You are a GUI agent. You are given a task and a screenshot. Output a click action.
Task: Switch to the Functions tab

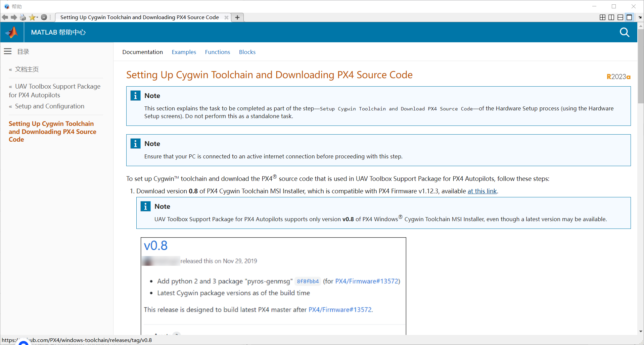pyautogui.click(x=217, y=52)
